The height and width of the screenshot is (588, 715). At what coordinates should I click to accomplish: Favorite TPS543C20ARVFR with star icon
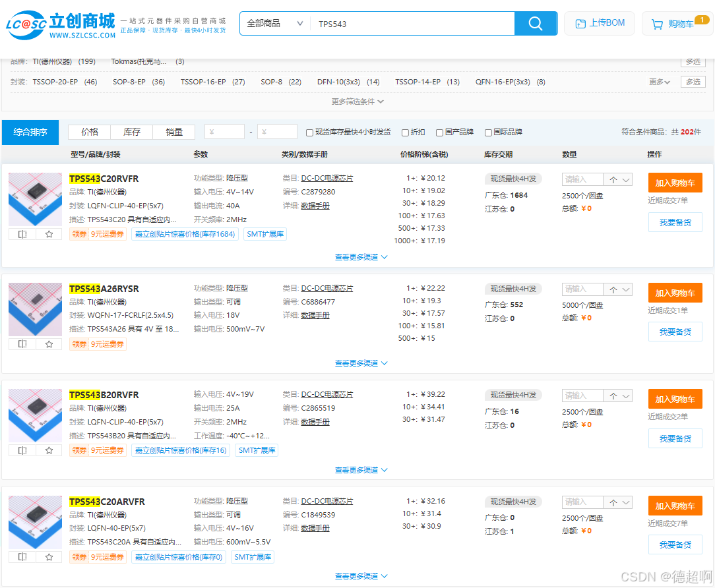tap(49, 557)
